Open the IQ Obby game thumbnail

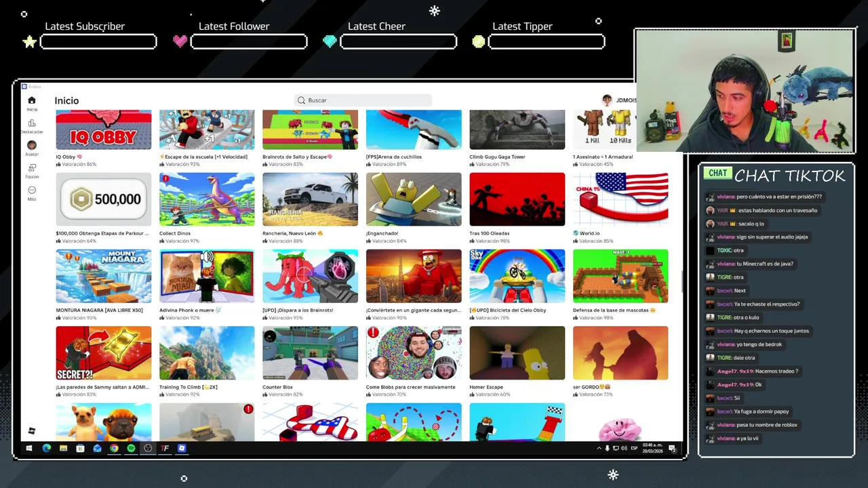pos(104,129)
